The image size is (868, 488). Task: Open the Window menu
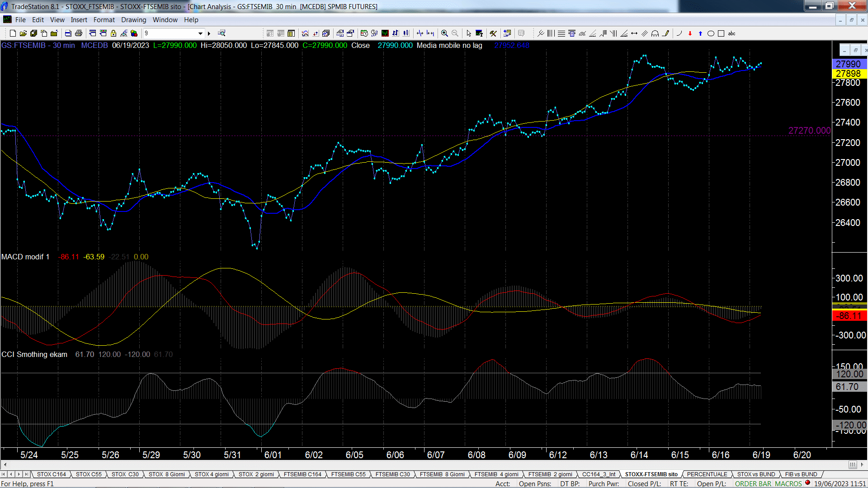point(165,20)
